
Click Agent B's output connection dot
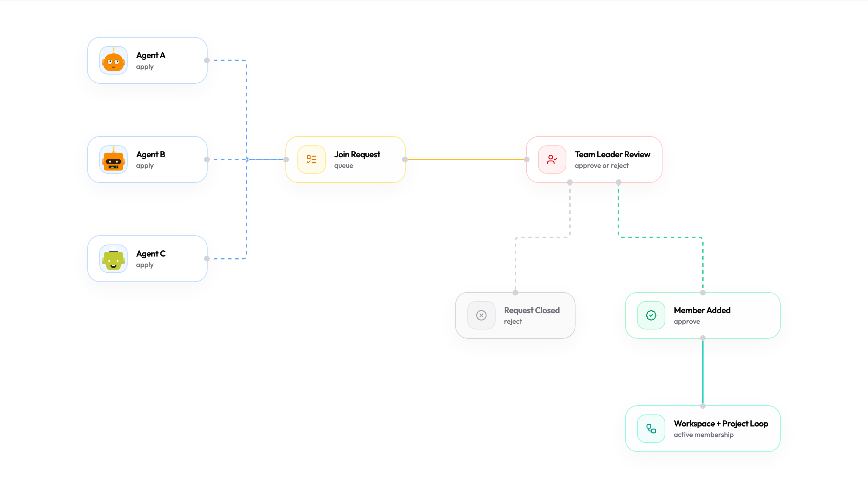(x=208, y=159)
